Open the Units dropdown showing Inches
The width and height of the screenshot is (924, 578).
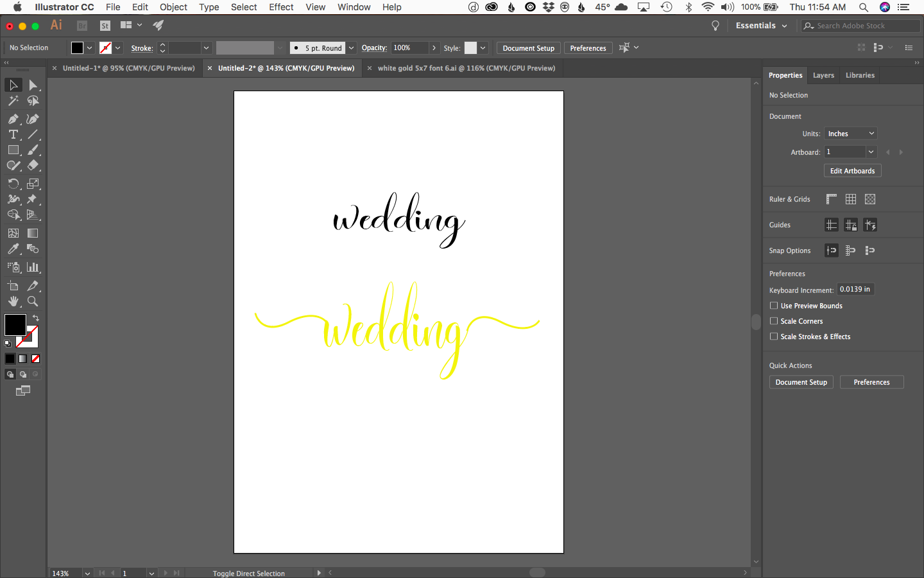pos(851,134)
